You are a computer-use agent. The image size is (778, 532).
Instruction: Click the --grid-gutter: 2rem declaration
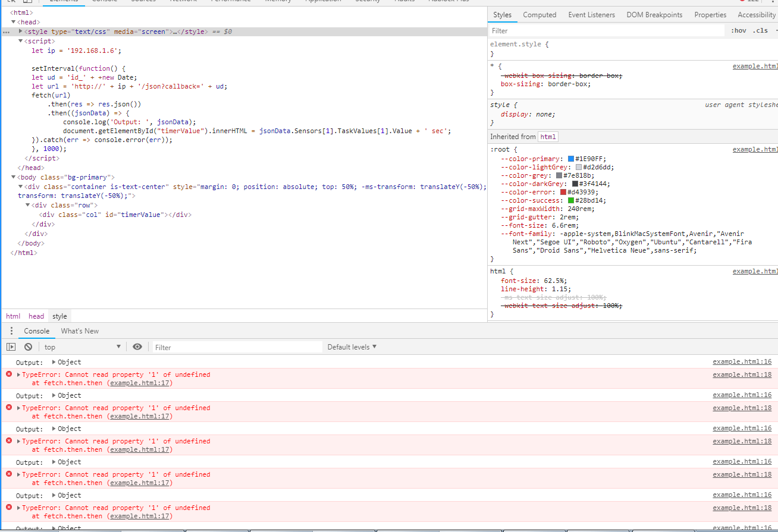pos(540,217)
